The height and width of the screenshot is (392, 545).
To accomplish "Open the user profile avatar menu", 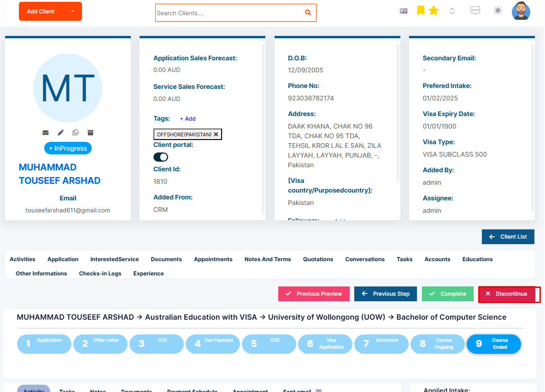I will (521, 11).
